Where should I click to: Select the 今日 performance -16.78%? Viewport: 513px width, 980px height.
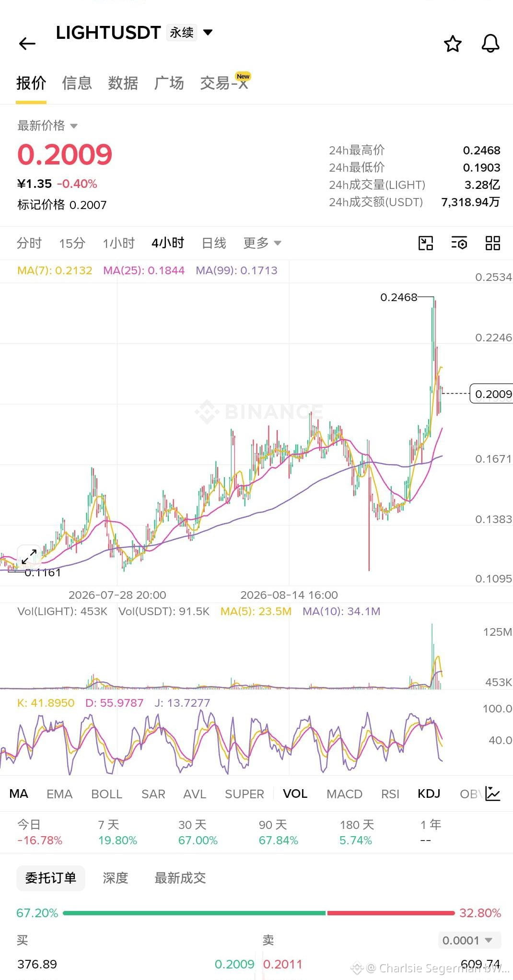[x=40, y=832]
